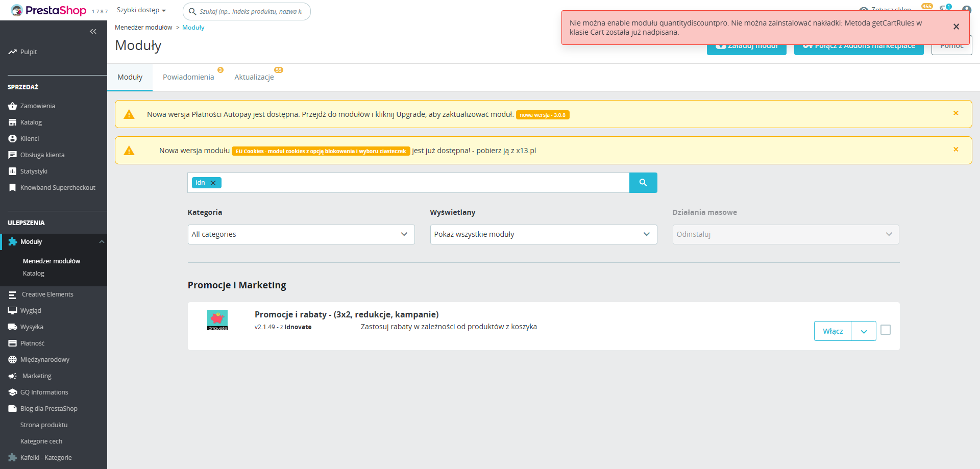The image size is (980, 469).
Task: Click the Pulpit dashboard trend icon
Action: [x=12, y=52]
